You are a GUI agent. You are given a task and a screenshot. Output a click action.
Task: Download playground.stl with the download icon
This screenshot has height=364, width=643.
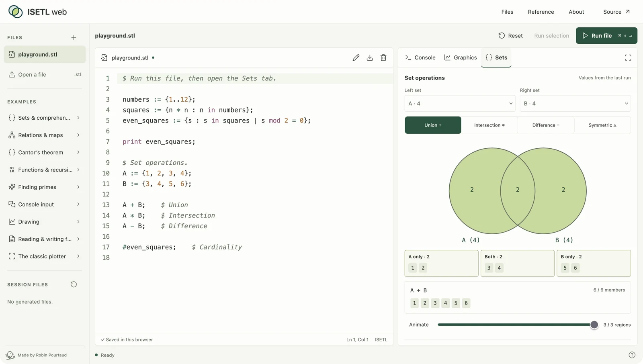(x=370, y=58)
